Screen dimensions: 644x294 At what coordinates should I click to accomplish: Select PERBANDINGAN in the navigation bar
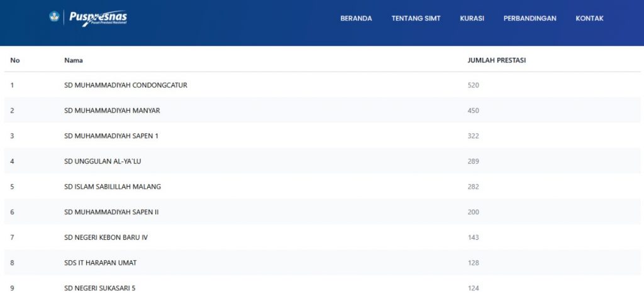[530, 18]
